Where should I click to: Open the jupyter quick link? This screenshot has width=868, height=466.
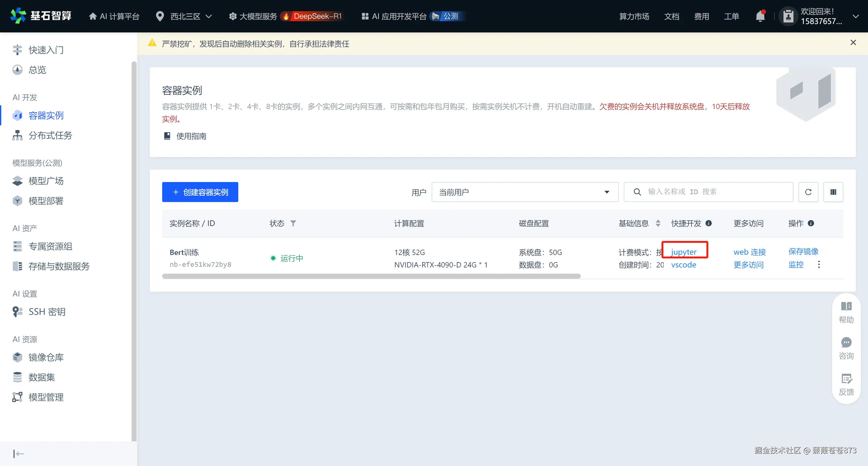[684, 252]
